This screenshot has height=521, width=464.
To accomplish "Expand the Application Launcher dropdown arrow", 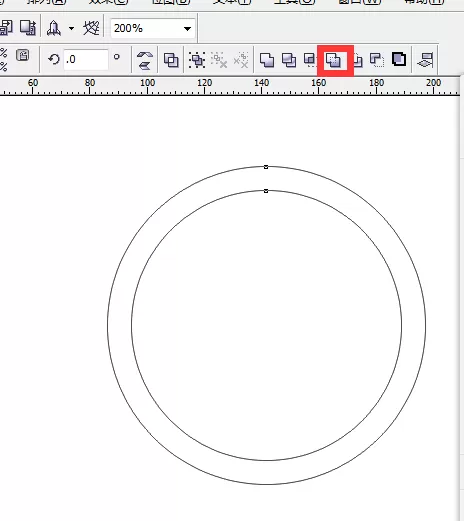I will click(71, 28).
